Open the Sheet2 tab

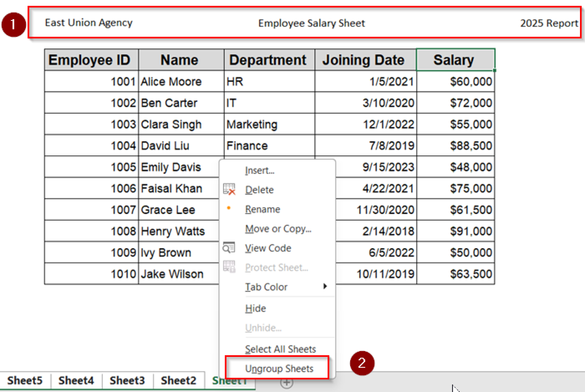(179, 380)
